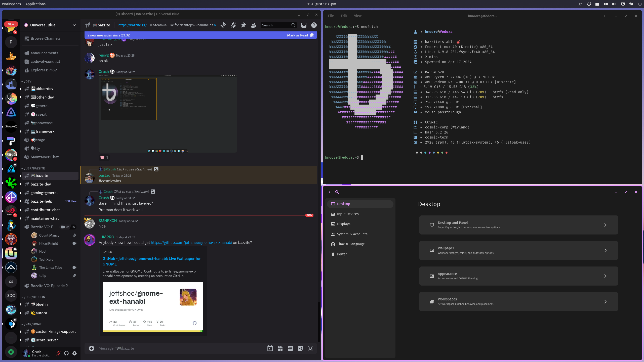This screenshot has height=362, width=644.
Task: Open pinned messages via the pin icon
Action: click(244, 25)
